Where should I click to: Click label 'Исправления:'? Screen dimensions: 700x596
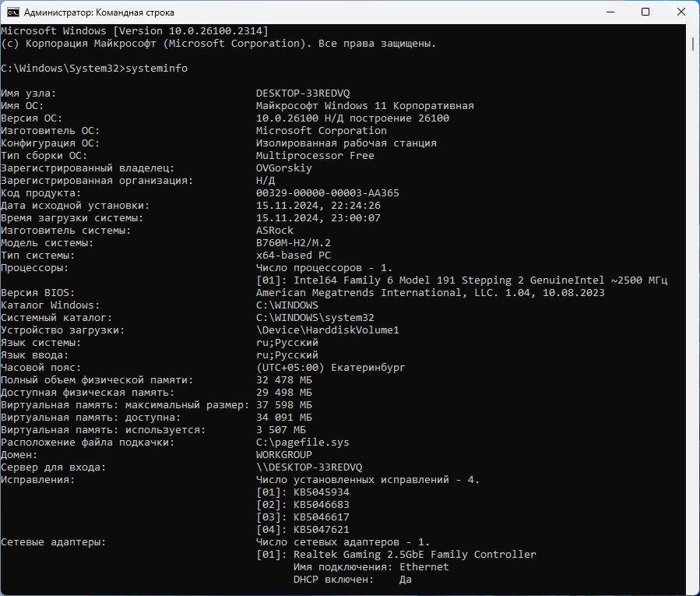[37, 480]
